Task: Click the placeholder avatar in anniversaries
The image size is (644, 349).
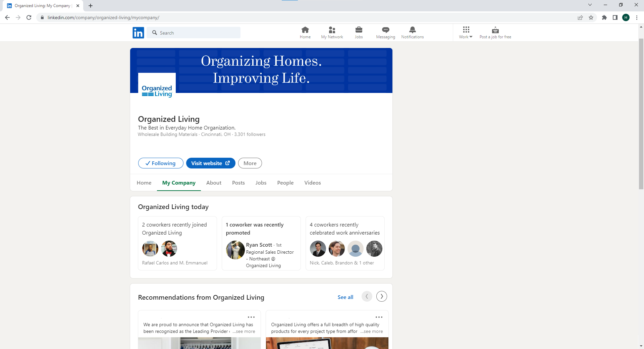Action: (x=356, y=249)
